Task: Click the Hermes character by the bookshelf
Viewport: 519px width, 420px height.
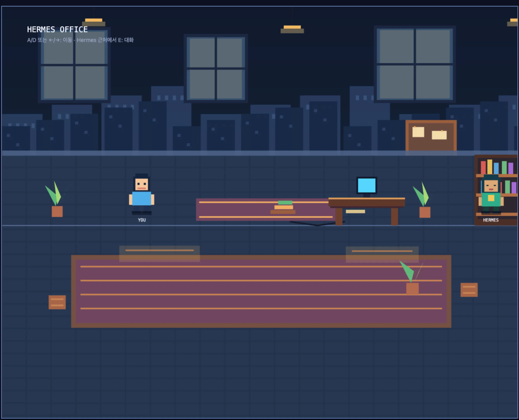Action: tap(491, 194)
